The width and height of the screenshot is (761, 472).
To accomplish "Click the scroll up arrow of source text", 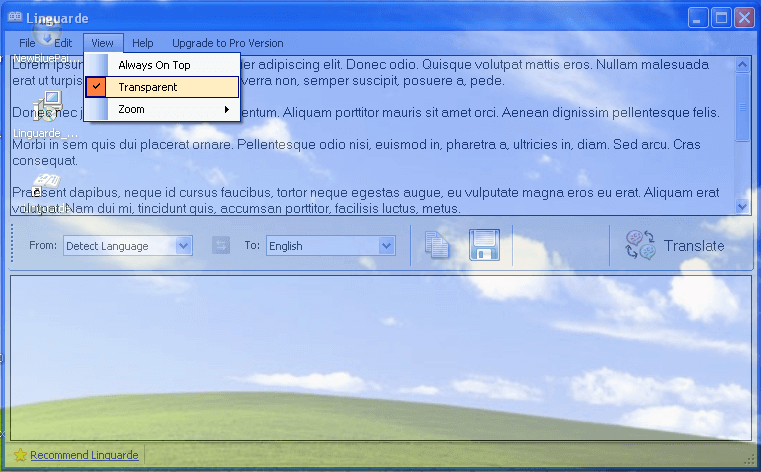I will pos(742,65).
